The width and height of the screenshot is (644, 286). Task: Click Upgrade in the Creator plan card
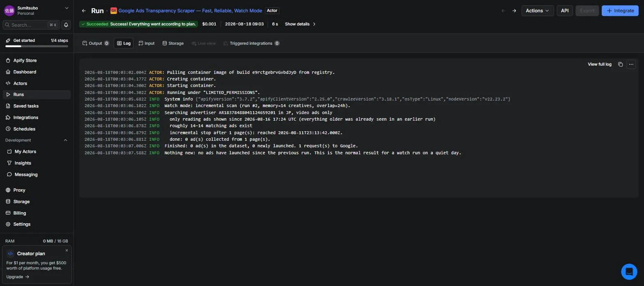pos(18,277)
